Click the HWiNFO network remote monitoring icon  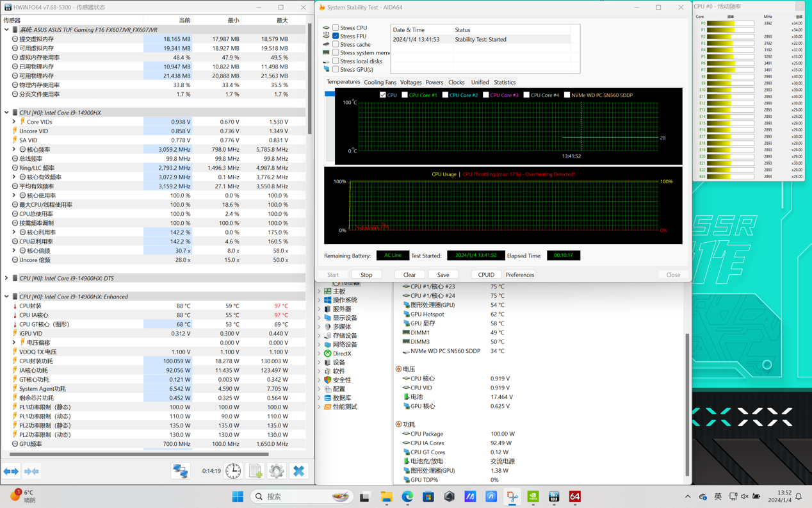(181, 471)
